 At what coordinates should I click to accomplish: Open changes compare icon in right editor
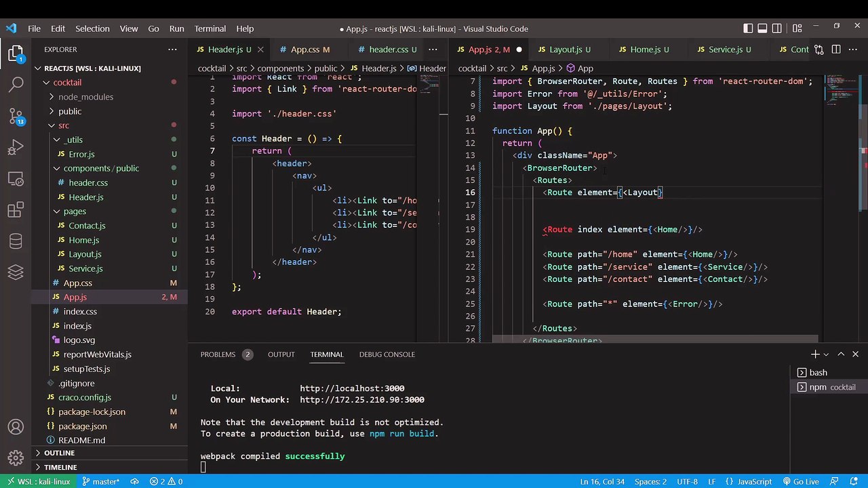(x=819, y=49)
